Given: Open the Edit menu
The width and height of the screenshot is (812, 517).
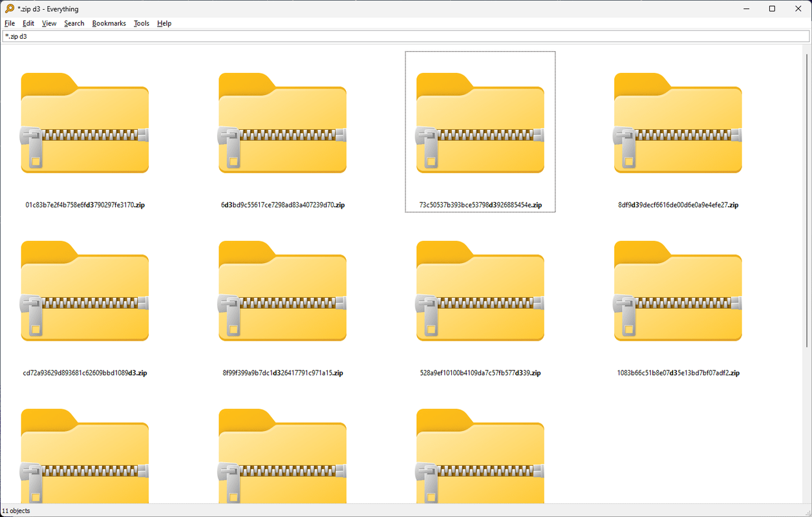Looking at the screenshot, I should 28,23.
